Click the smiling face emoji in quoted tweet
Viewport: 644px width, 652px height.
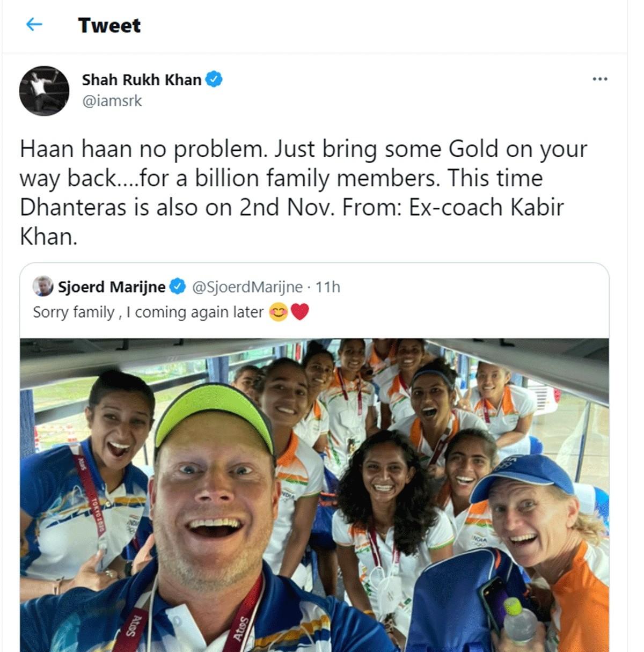(x=279, y=312)
